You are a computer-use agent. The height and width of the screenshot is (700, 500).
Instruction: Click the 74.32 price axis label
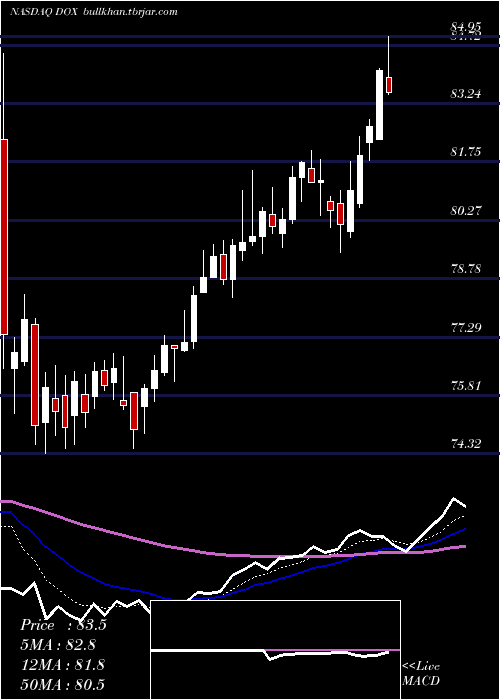click(467, 443)
